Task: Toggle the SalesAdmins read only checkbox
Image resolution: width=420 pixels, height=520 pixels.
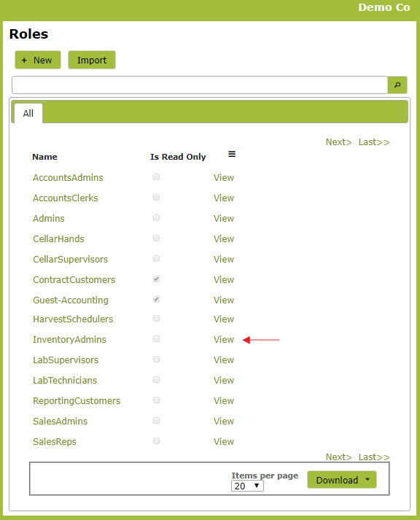Action: 157,421
